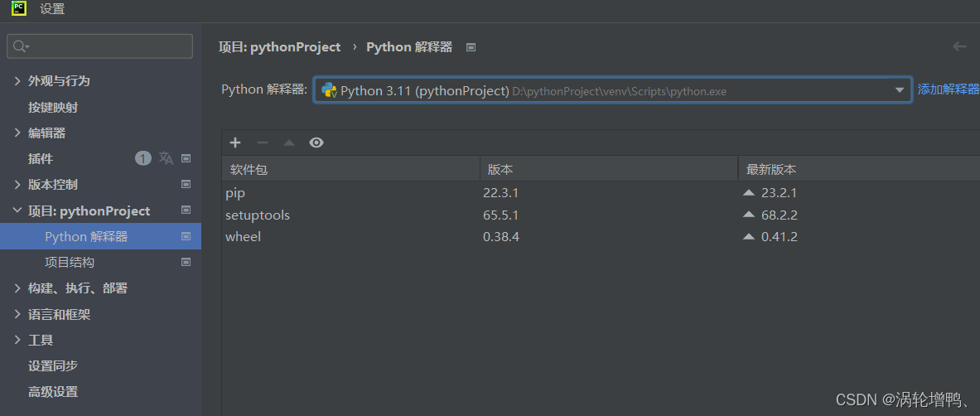Click wheel version 0.38.4 cell
The image size is (980, 416).
(500, 236)
